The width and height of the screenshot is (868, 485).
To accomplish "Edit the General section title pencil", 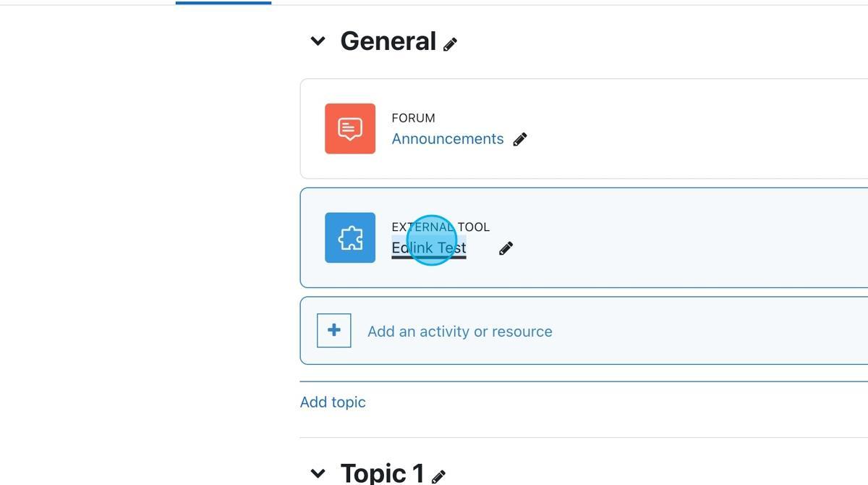I will pyautogui.click(x=451, y=45).
